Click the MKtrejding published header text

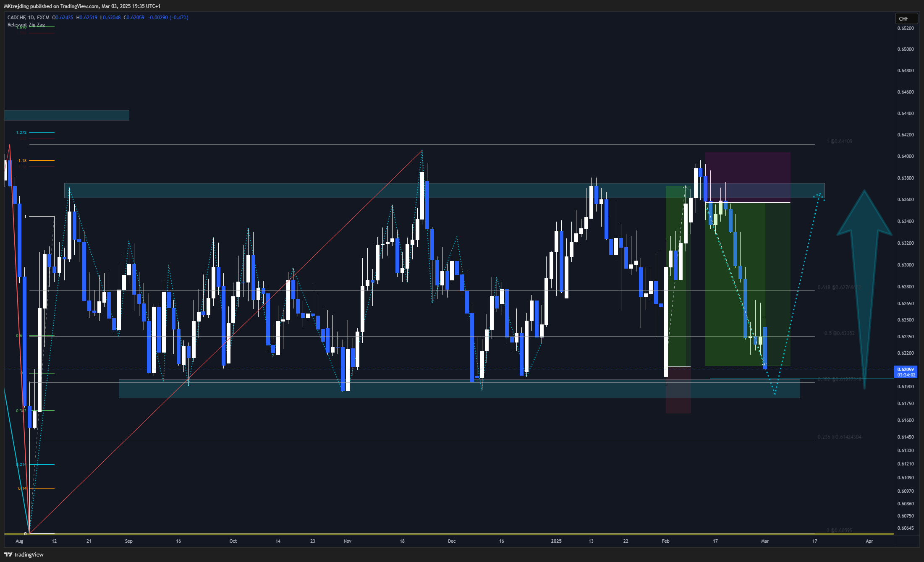[x=82, y=6]
